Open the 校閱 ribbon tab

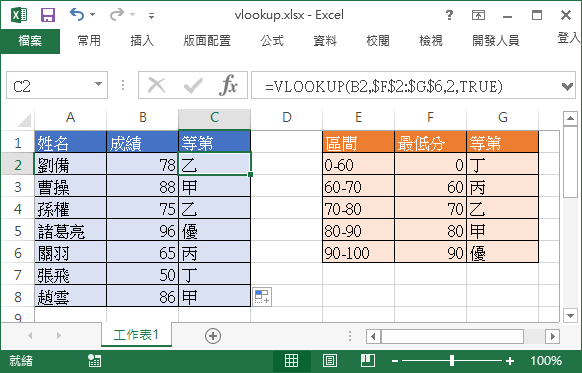[378, 40]
